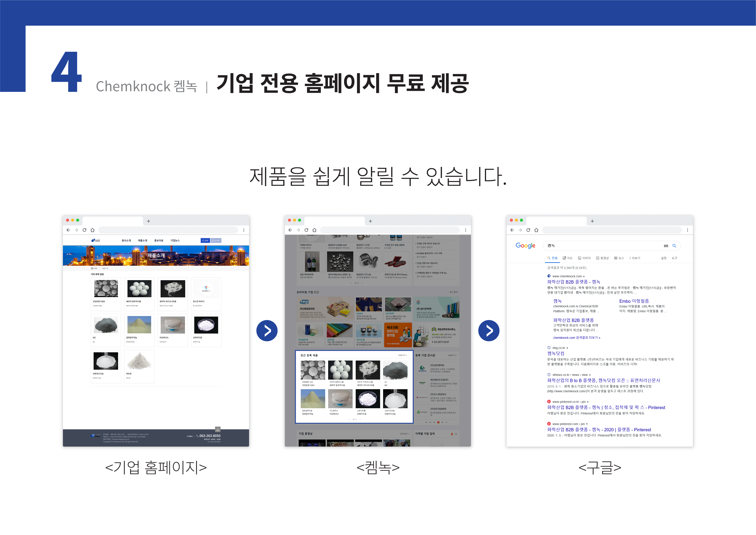Open 세라믹 알루미나볼 product card on homepage
756x535 pixels.
coord(139,294)
